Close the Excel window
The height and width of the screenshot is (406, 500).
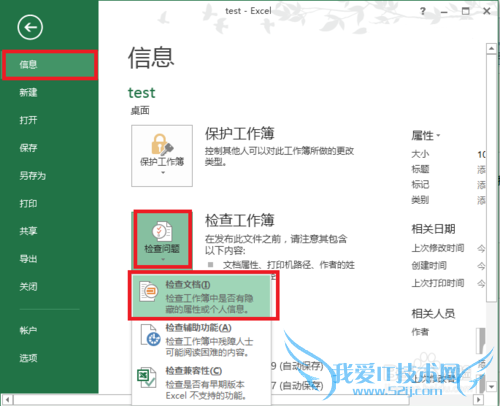point(487,11)
